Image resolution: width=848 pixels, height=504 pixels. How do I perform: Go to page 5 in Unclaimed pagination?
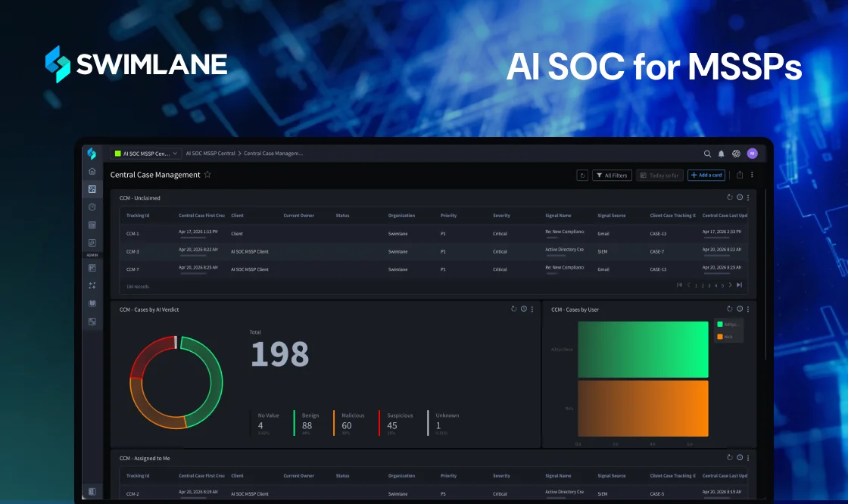coord(722,285)
